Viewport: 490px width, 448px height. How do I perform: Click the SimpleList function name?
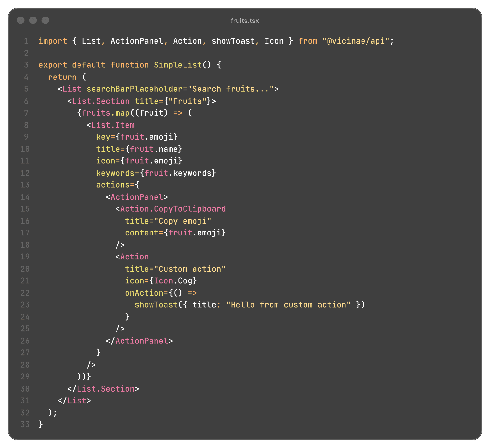[x=178, y=65]
